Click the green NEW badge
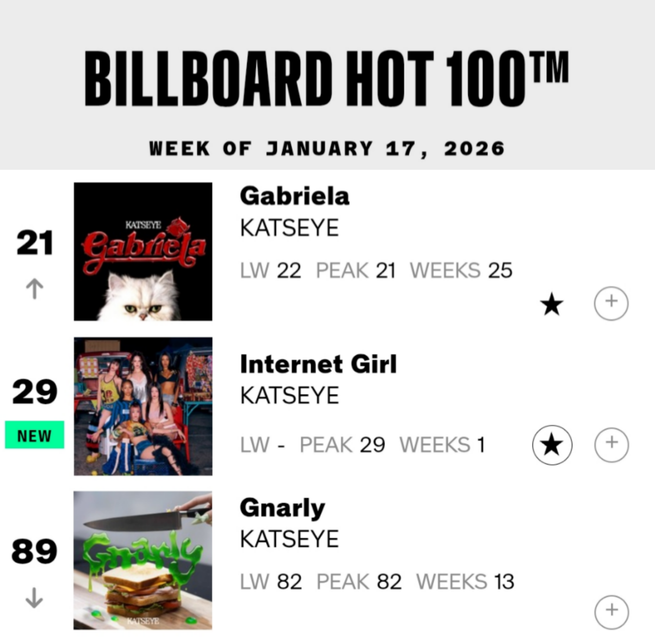This screenshot has height=644, width=655. [34, 435]
